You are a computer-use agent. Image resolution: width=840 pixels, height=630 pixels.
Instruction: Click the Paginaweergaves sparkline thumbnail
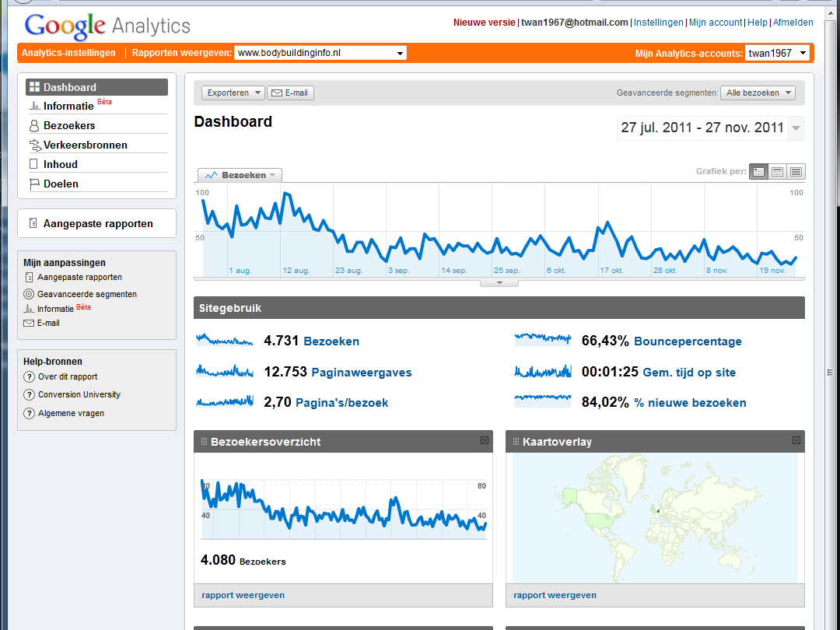pos(225,371)
